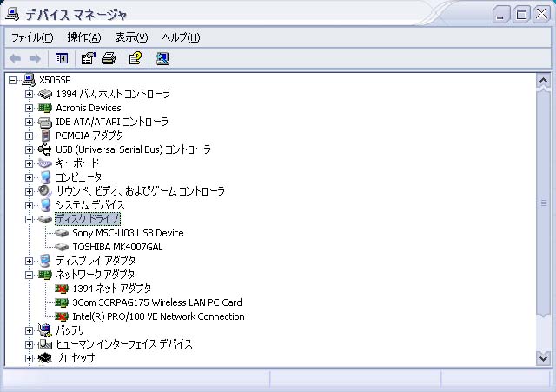This screenshot has height=392, width=556.
Task: Click the vertical scrollbar thumb
Action: [x=543, y=203]
